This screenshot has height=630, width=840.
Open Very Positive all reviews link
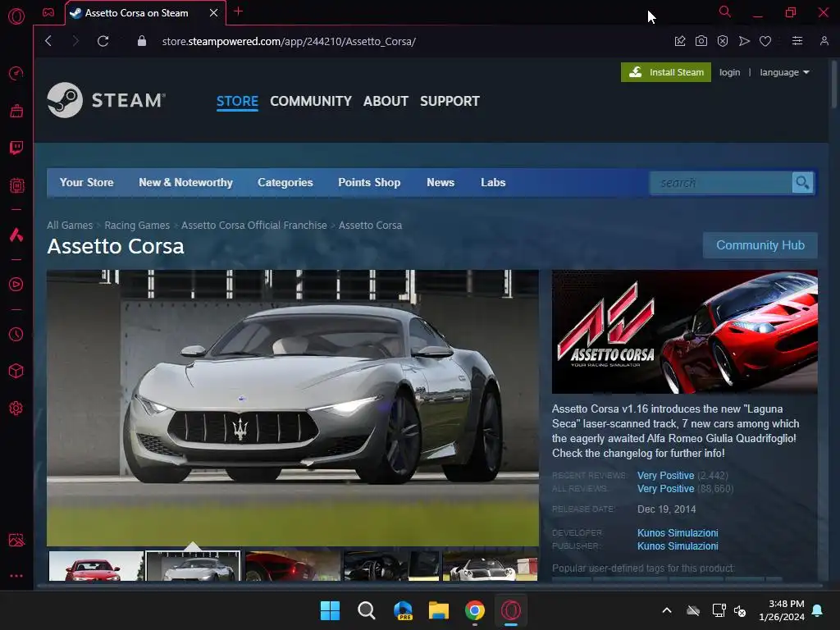(x=666, y=489)
